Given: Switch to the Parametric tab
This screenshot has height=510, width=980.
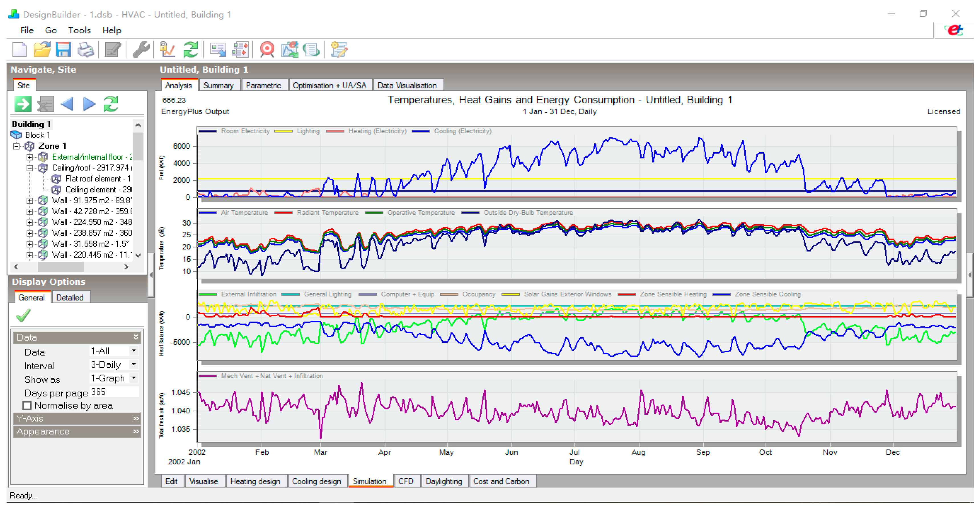Looking at the screenshot, I should pyautogui.click(x=263, y=85).
